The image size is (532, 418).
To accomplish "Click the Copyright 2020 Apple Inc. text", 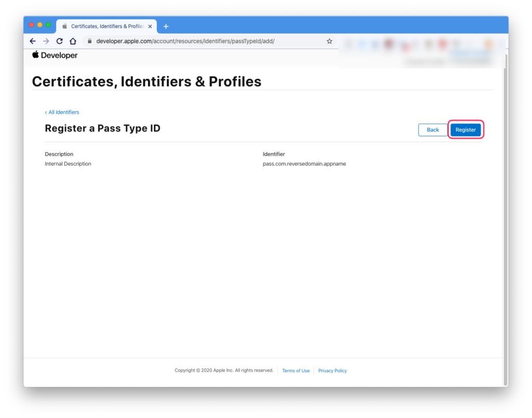I will pos(224,370).
